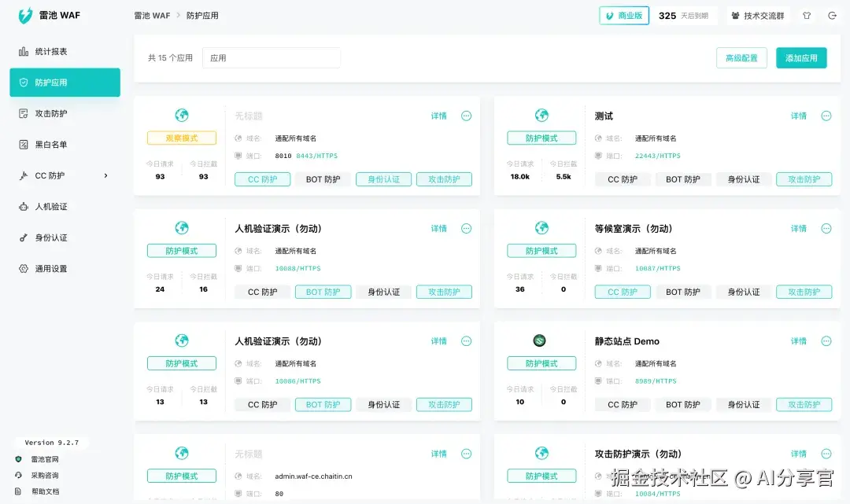
Task: Open the 统计报表 sidebar item
Action: click(65, 51)
